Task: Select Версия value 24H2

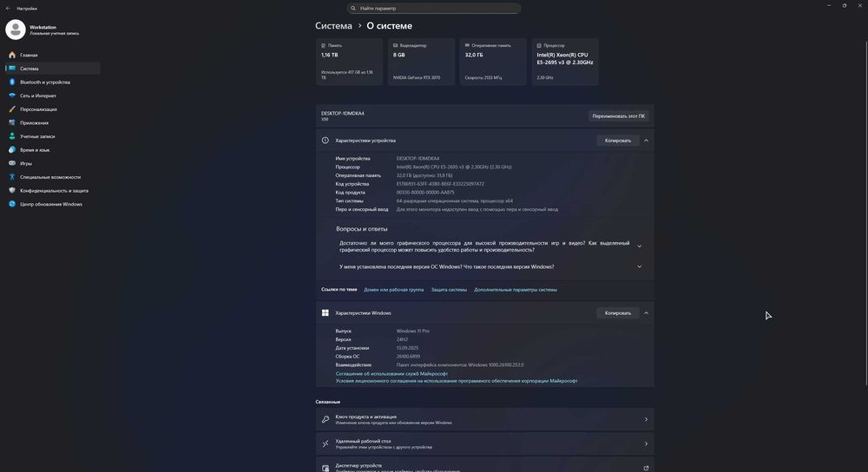Action: click(x=402, y=340)
